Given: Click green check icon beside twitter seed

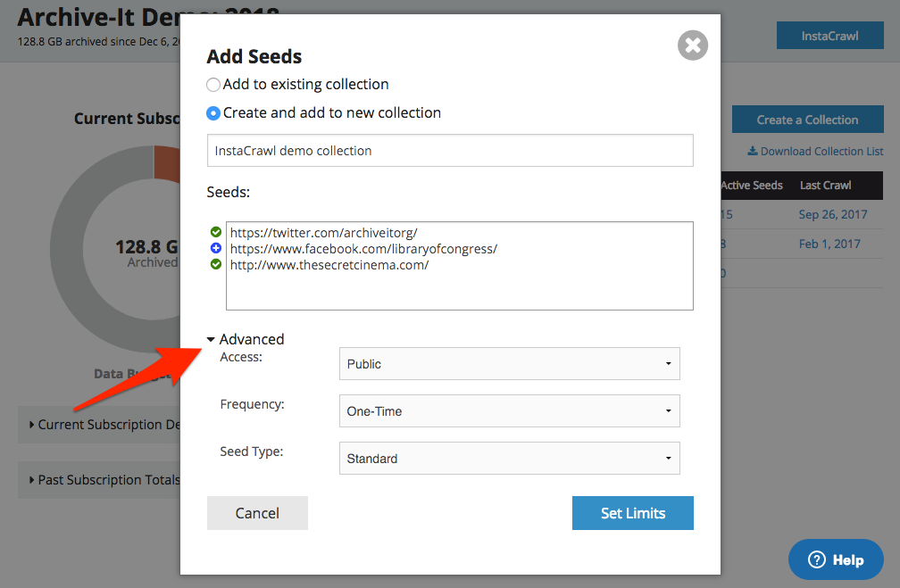Looking at the screenshot, I should (216, 232).
